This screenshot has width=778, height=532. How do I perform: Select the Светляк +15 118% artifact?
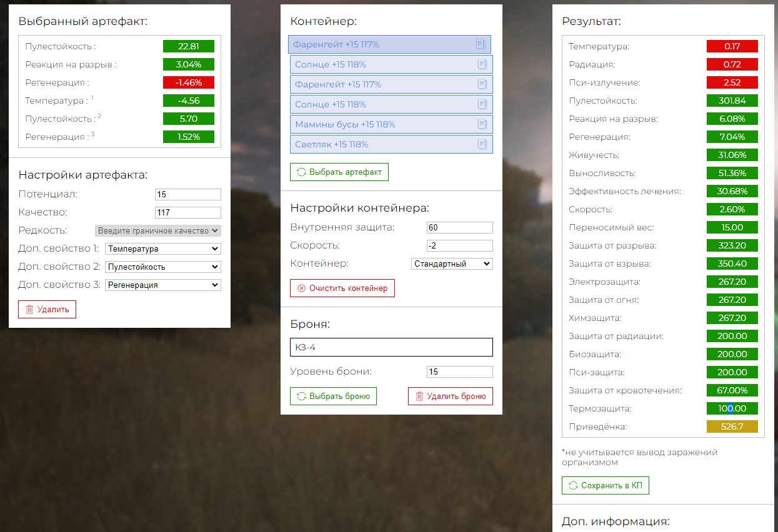coord(391,144)
